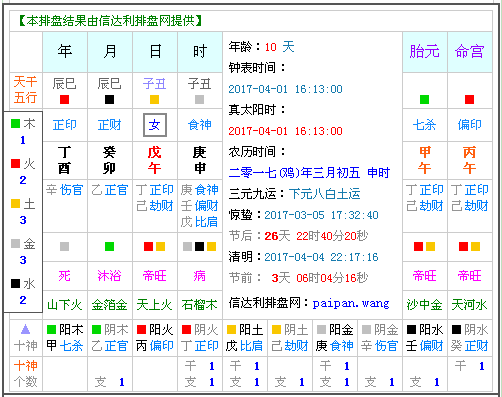Click the 天上火 nayin label
This screenshot has height=397, width=502.
[155, 305]
